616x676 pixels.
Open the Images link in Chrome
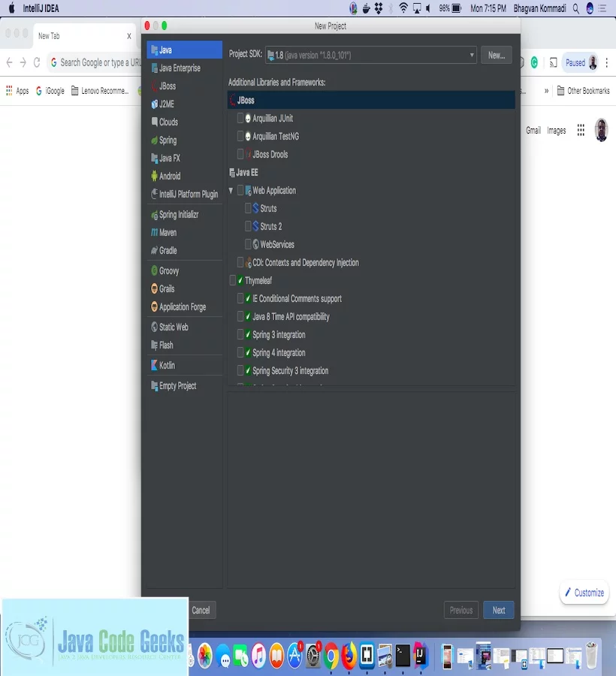(x=556, y=130)
